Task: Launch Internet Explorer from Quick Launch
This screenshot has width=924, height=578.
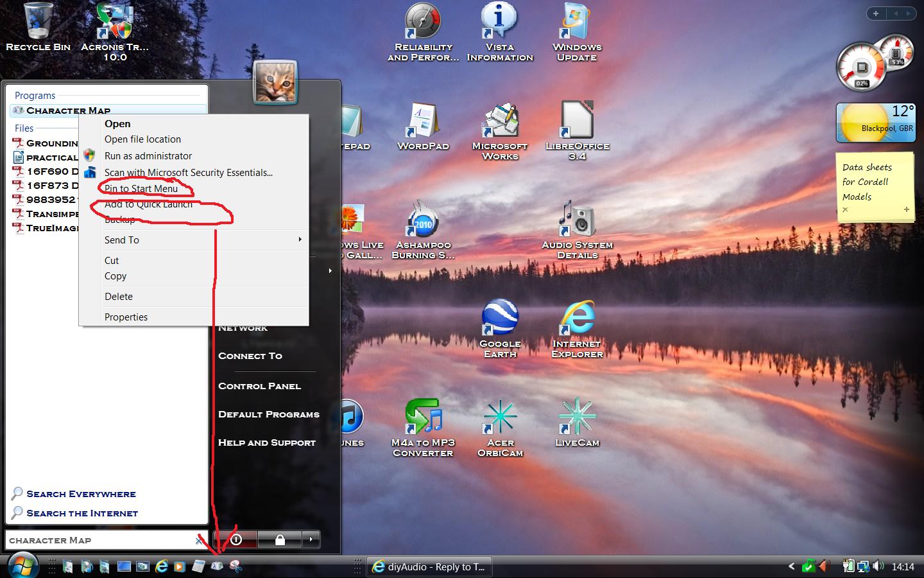Action: [162, 566]
